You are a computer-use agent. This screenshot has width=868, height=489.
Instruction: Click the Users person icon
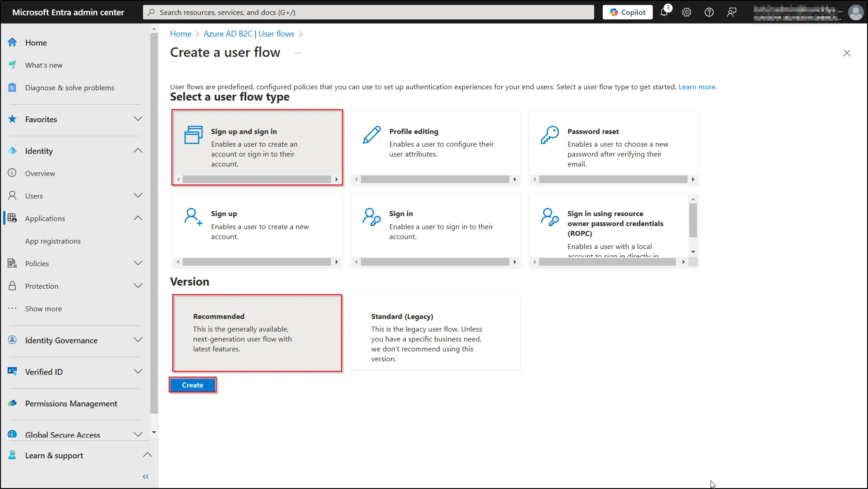point(12,195)
